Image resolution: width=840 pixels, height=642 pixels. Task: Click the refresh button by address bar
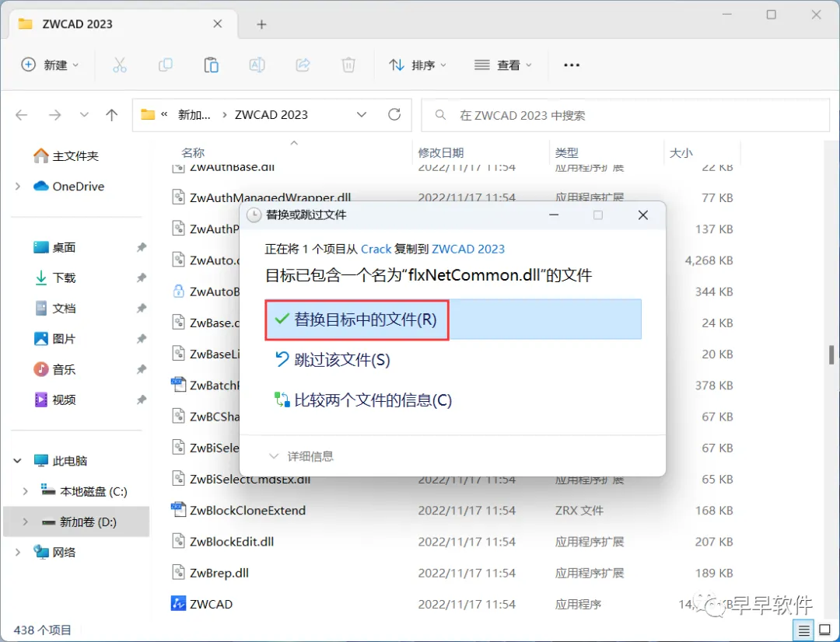tap(394, 114)
